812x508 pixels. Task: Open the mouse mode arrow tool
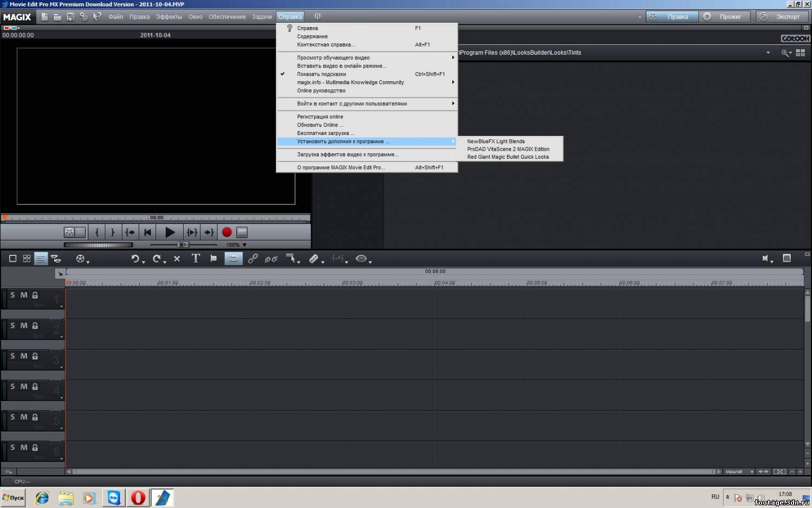click(x=291, y=259)
